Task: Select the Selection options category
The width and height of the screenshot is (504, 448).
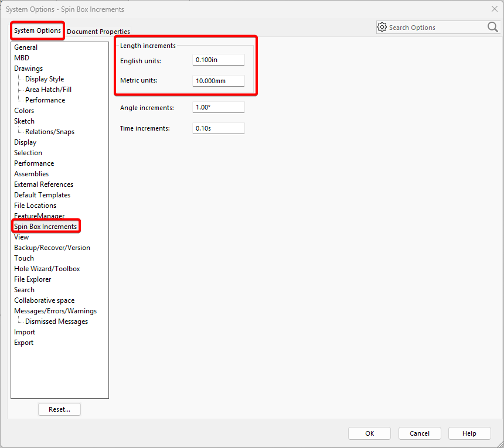Action: 28,153
